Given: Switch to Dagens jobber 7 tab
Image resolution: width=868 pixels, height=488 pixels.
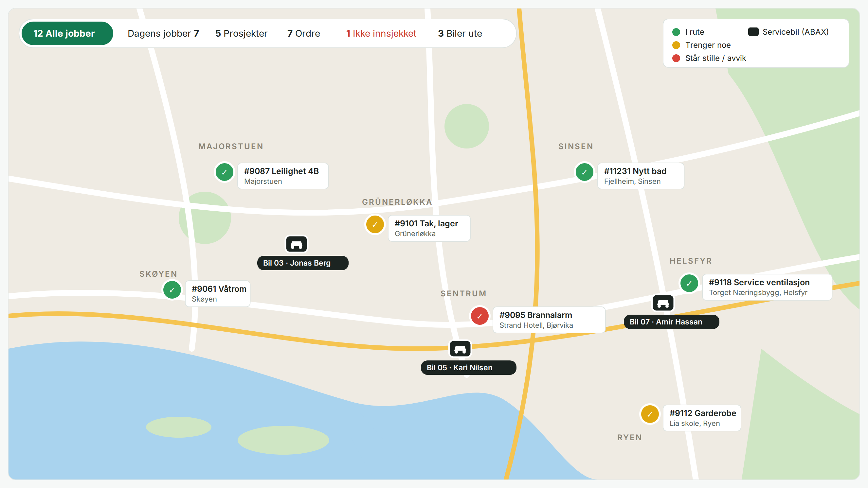Looking at the screenshot, I should click(x=163, y=33).
